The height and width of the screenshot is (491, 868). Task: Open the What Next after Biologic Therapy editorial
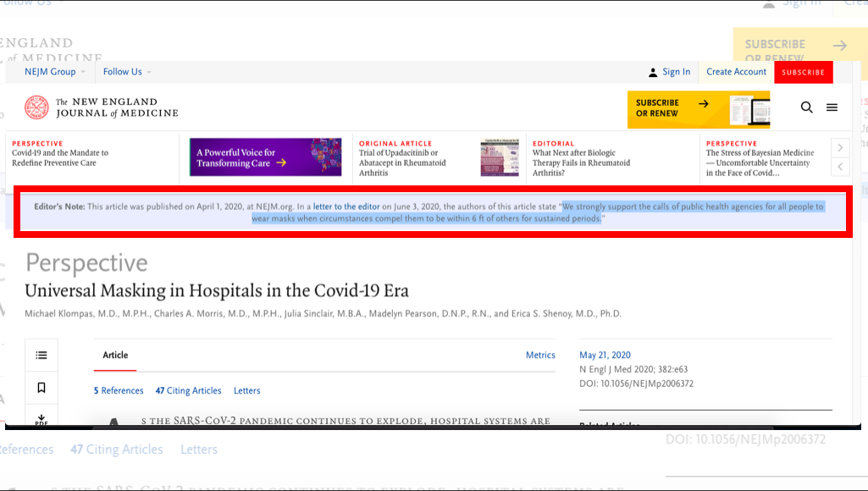[x=581, y=163]
